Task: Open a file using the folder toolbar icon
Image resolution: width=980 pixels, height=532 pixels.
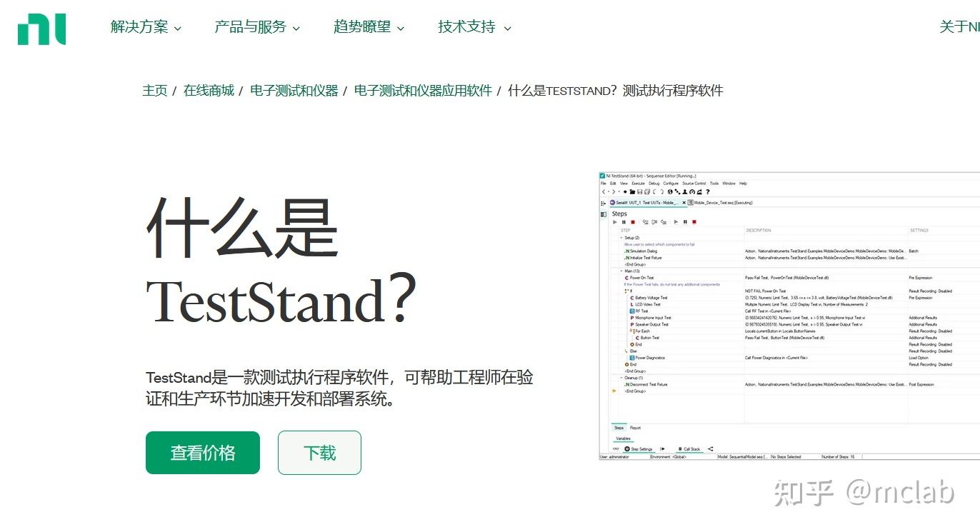Action: point(631,191)
